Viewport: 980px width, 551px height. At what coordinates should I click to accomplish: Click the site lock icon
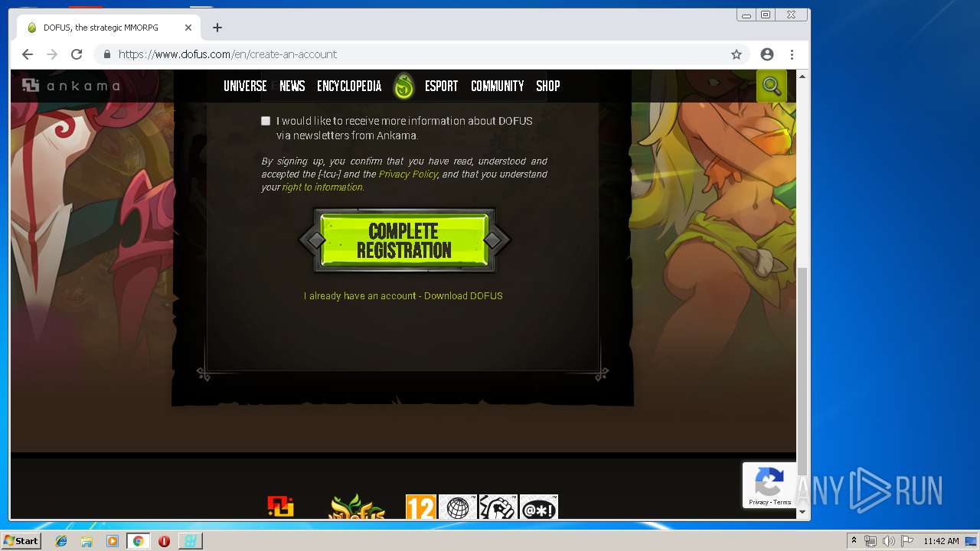(106, 54)
